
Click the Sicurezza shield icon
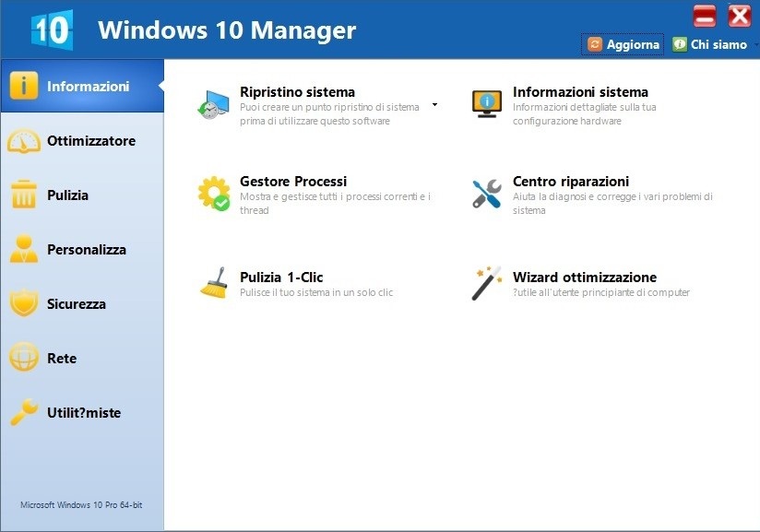pyautogui.click(x=24, y=303)
